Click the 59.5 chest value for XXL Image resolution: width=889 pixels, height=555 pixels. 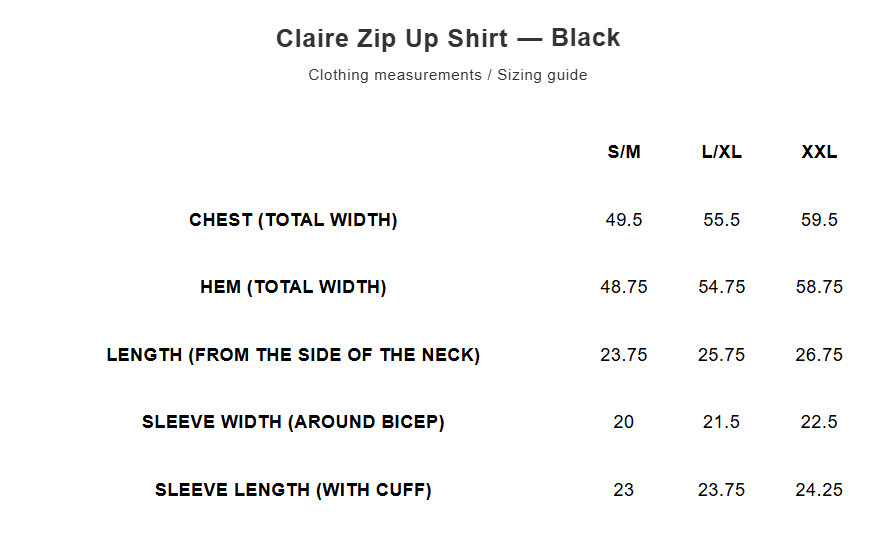point(819,220)
